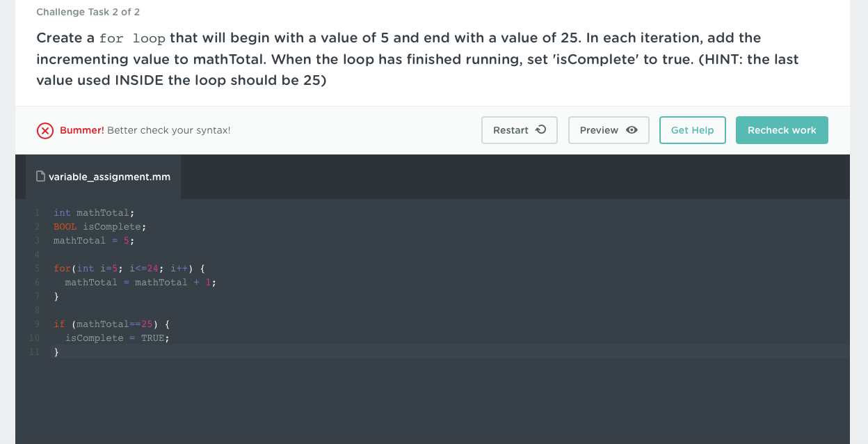The height and width of the screenshot is (444, 868).
Task: Click the mathTotal = 5 assignment line
Action: pos(94,241)
